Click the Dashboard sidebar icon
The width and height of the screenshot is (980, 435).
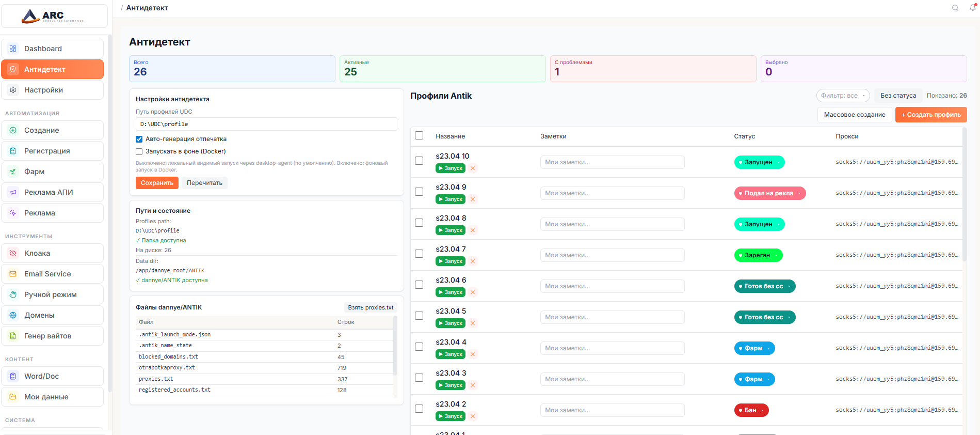click(13, 49)
